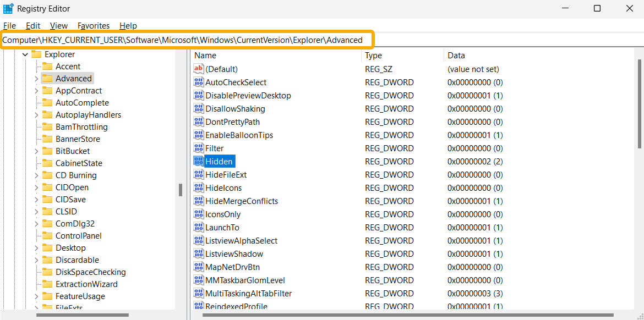The width and height of the screenshot is (644, 320).
Task: Click the Desktop folder icon
Action: [47, 247]
